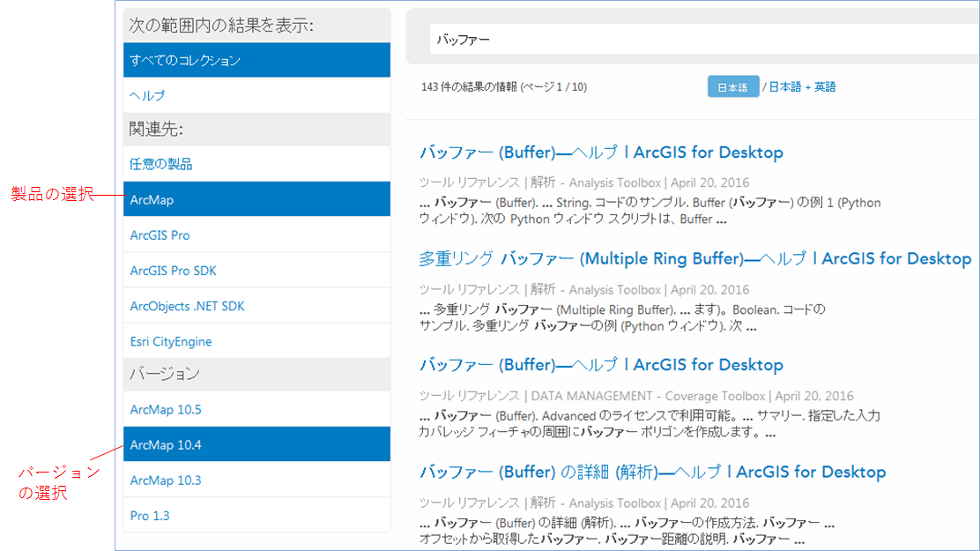
Task: Click the '関連先:' section heading
Action: [x=156, y=130]
